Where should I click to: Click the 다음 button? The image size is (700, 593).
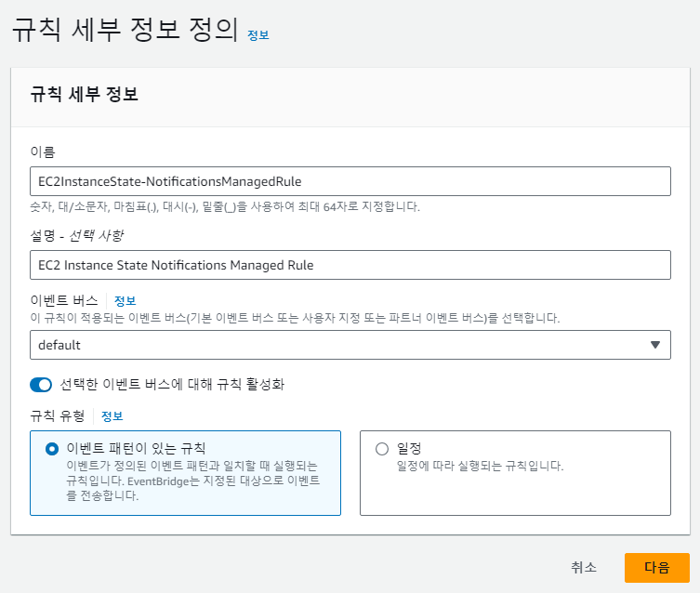[656, 568]
